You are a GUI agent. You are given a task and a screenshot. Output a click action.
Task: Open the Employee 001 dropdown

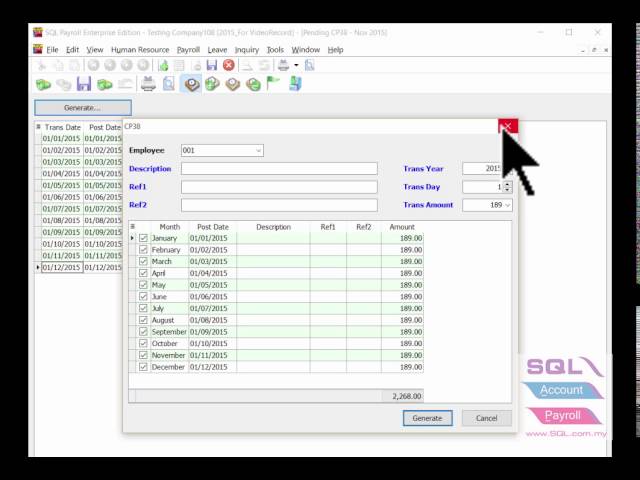point(258,151)
